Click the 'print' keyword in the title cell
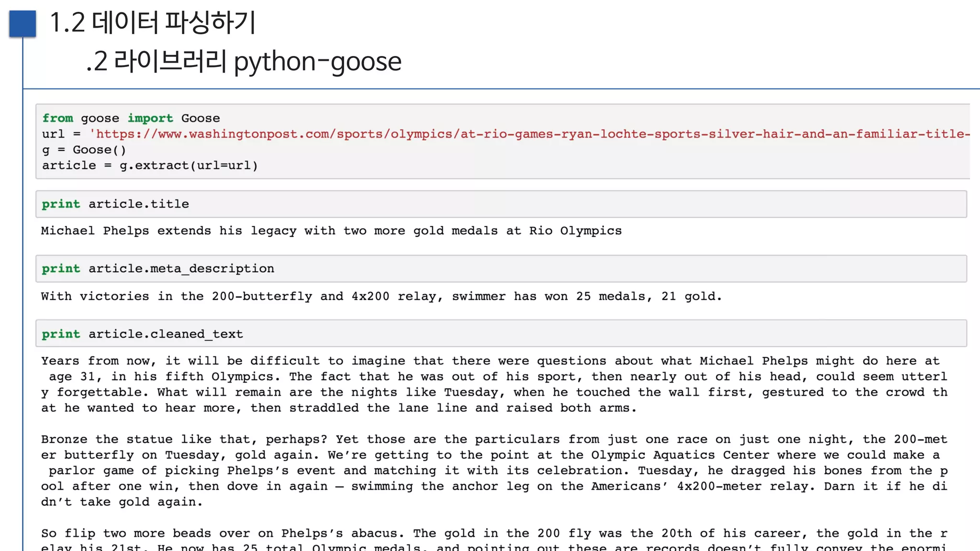This screenshot has width=980, height=551. pyautogui.click(x=61, y=204)
